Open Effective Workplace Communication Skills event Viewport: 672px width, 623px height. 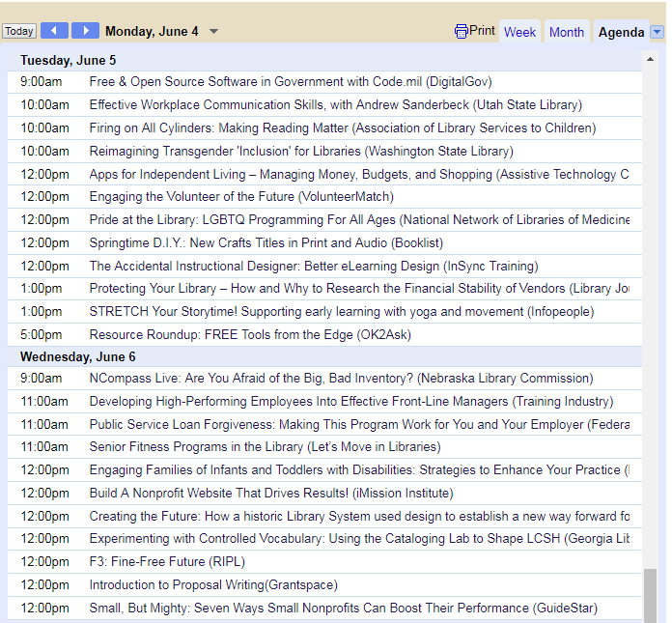[x=336, y=104]
